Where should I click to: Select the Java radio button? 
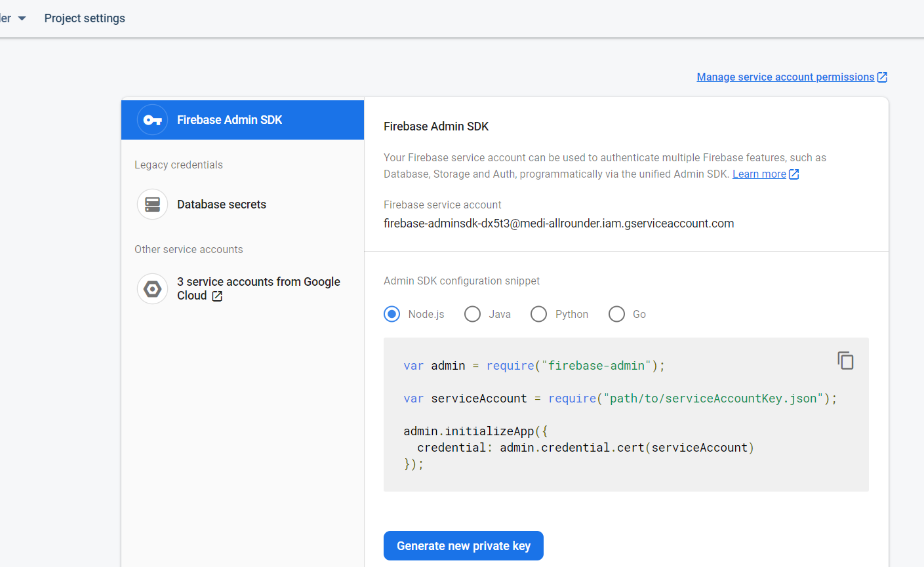(x=472, y=315)
